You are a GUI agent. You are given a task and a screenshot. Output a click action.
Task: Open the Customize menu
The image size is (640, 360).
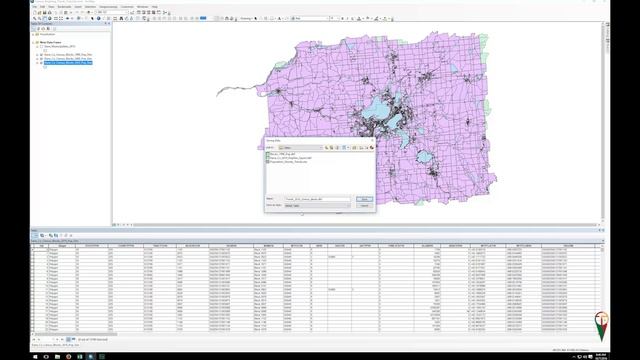coord(127,7)
